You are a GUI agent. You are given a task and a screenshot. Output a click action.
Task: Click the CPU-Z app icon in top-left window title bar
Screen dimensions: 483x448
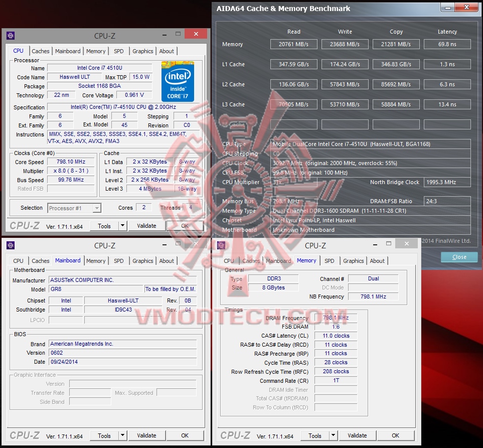[11, 36]
